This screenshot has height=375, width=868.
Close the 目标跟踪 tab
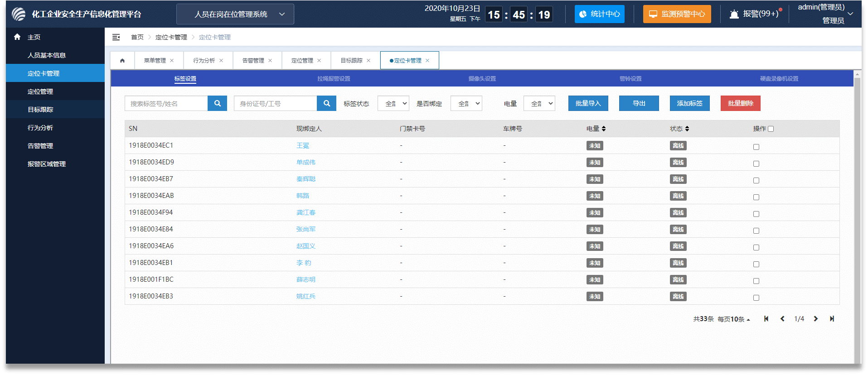pyautogui.click(x=369, y=61)
